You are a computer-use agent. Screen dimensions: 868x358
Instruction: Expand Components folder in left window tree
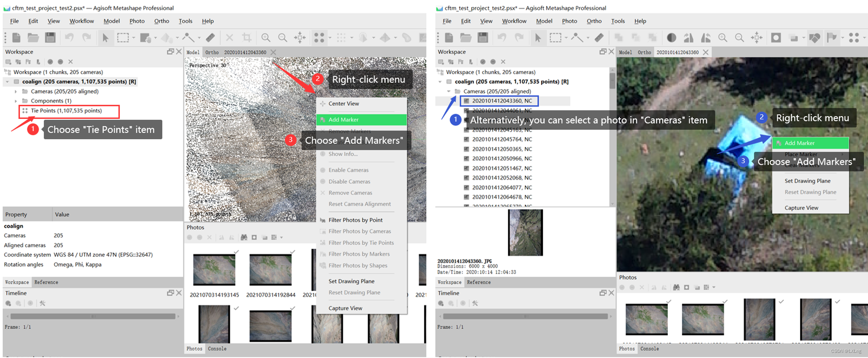click(x=16, y=101)
